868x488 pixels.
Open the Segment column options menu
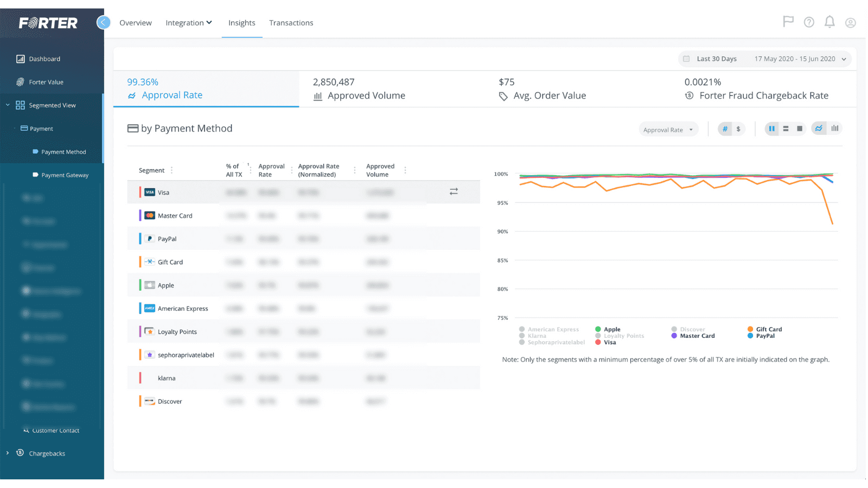[172, 170]
